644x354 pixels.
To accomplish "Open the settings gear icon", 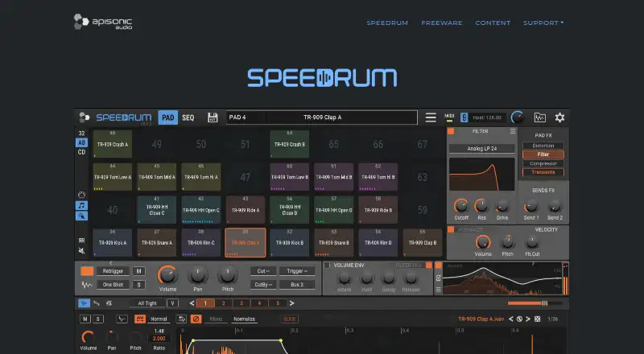I will 559,117.
